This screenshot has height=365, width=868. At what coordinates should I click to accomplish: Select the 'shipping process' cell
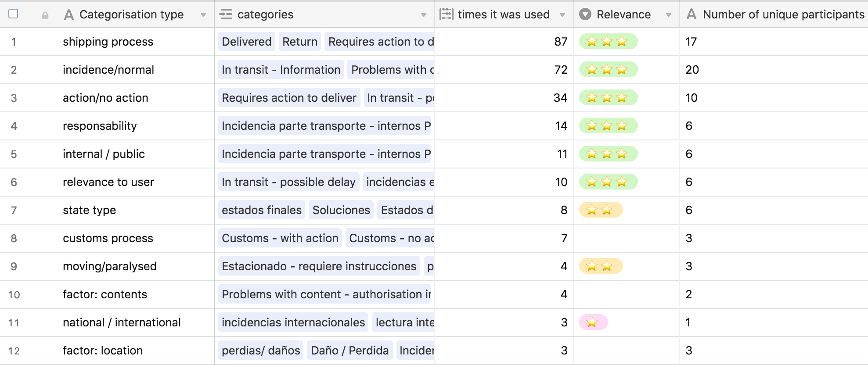click(x=137, y=42)
